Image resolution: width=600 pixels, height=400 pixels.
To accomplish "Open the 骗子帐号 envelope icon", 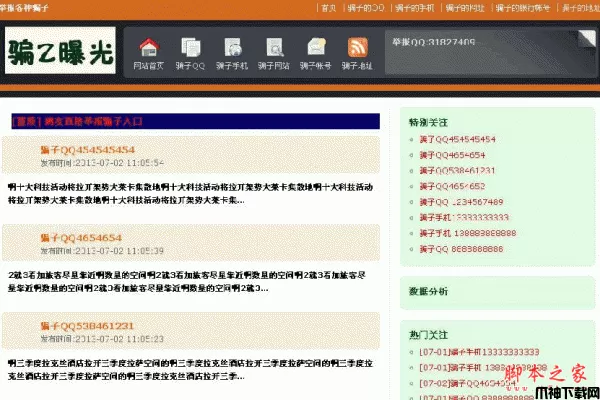I will [316, 47].
